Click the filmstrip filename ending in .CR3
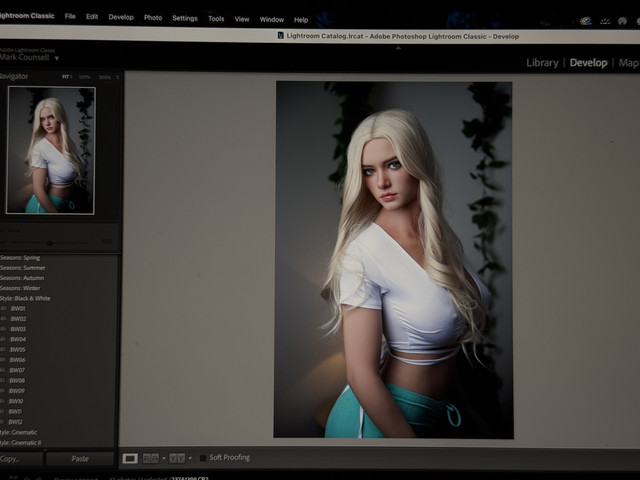 190,478
